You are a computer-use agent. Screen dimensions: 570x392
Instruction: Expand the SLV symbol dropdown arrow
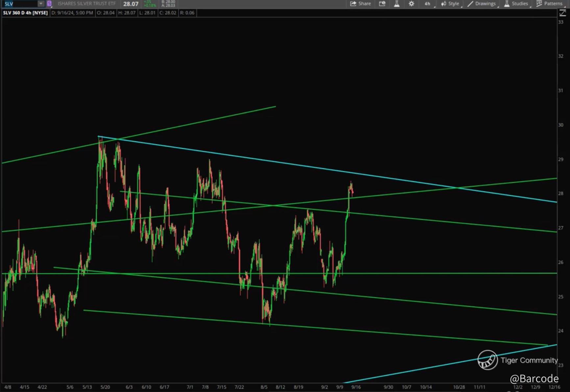pos(41,4)
